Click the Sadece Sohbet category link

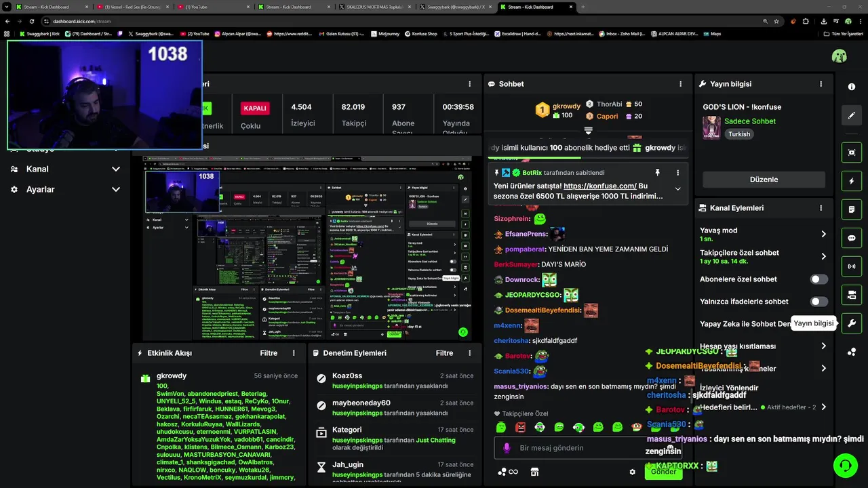tap(750, 121)
